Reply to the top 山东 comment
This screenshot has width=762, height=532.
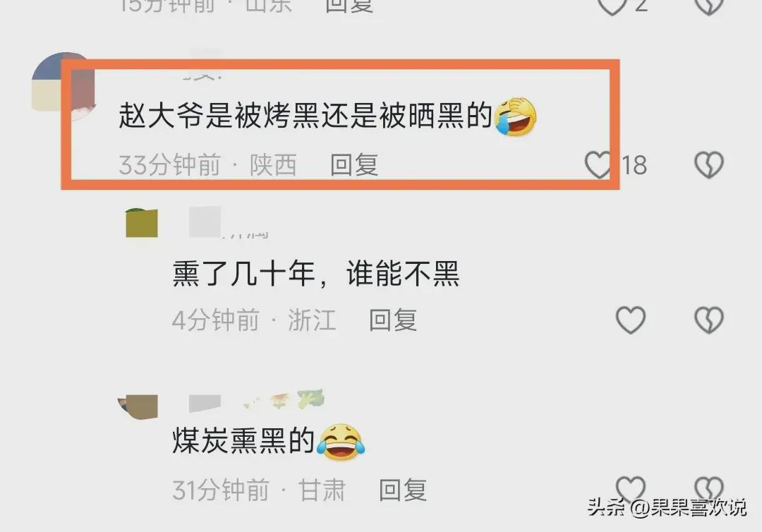click(x=349, y=6)
